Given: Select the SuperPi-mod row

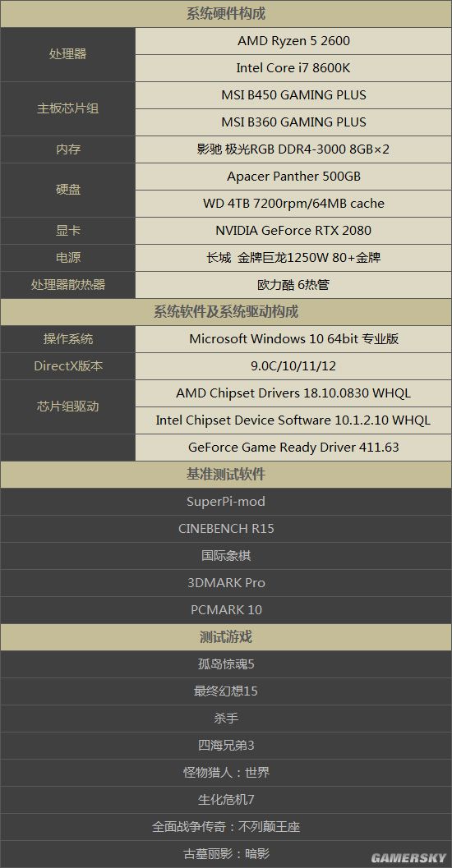Looking at the screenshot, I should click(x=226, y=502).
